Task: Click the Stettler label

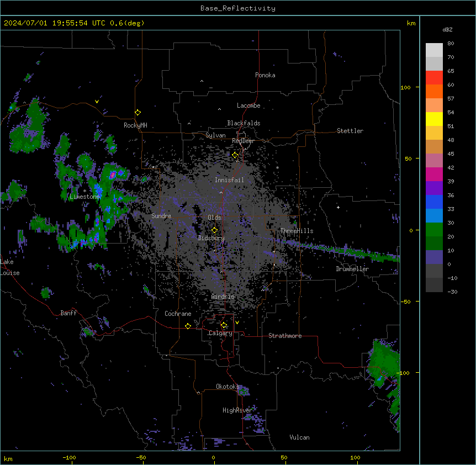Action: click(x=350, y=131)
